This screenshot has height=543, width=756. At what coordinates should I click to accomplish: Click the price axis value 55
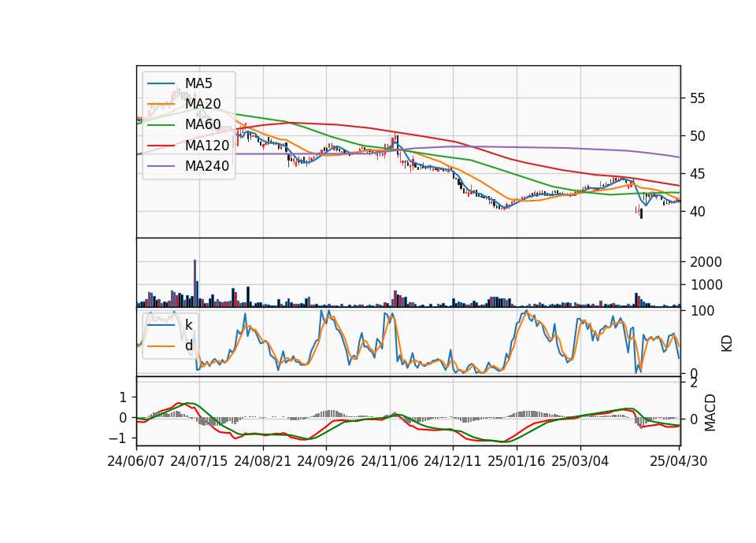click(x=698, y=99)
